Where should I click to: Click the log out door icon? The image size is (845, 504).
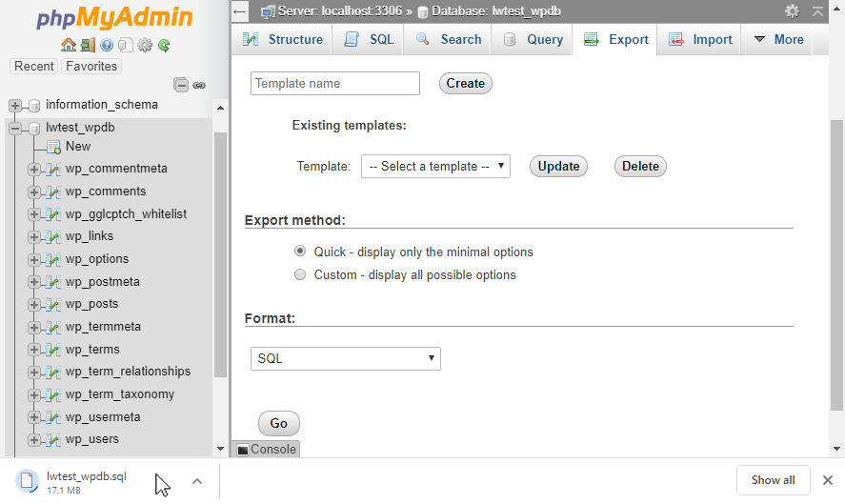[x=87, y=45]
